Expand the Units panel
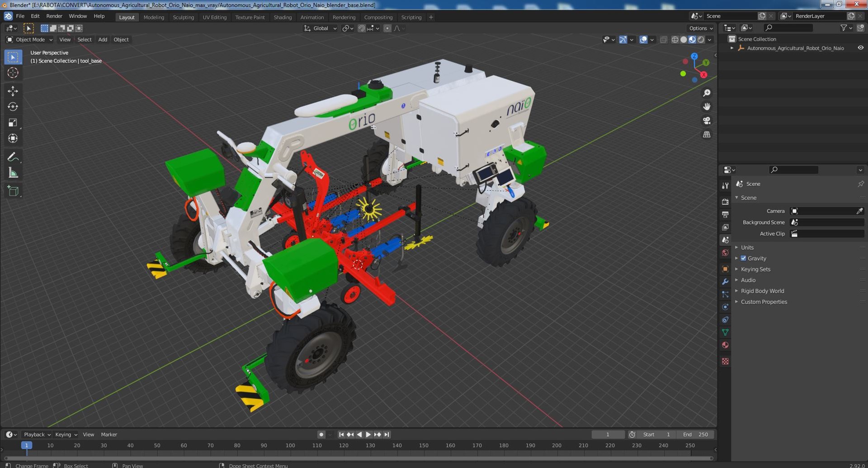The width and height of the screenshot is (868, 468). point(747,247)
